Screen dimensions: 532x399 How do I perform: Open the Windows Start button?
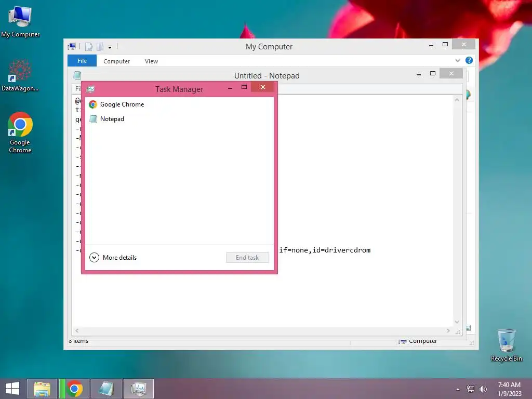(x=12, y=389)
